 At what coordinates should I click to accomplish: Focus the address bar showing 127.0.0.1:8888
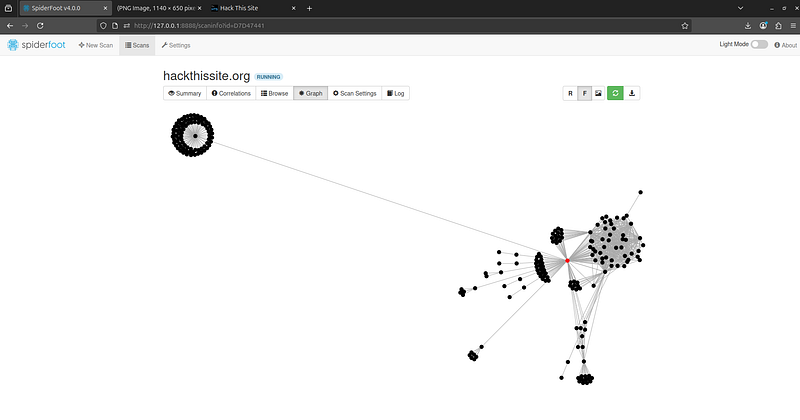tap(393, 26)
